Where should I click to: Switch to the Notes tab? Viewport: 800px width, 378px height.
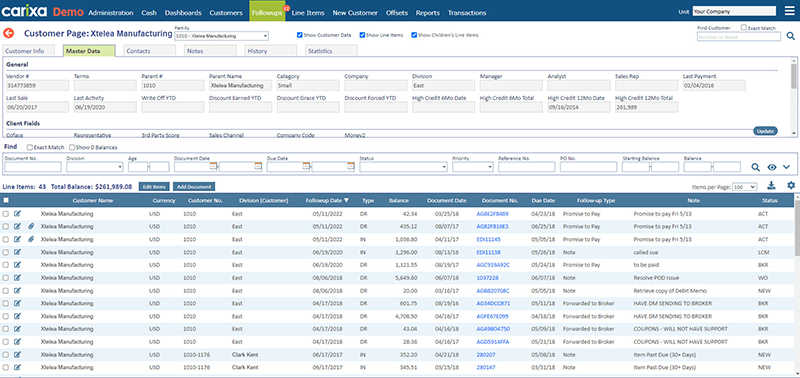pos(210,51)
